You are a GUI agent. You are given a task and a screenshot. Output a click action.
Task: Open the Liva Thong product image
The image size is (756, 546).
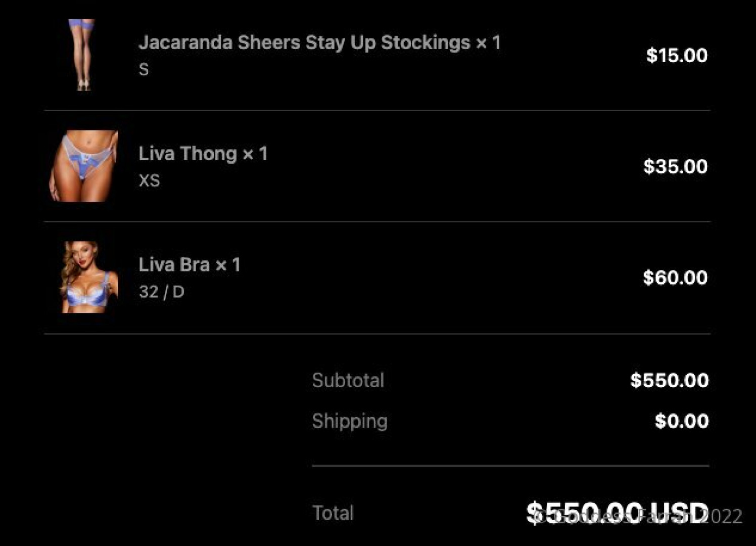click(83, 166)
